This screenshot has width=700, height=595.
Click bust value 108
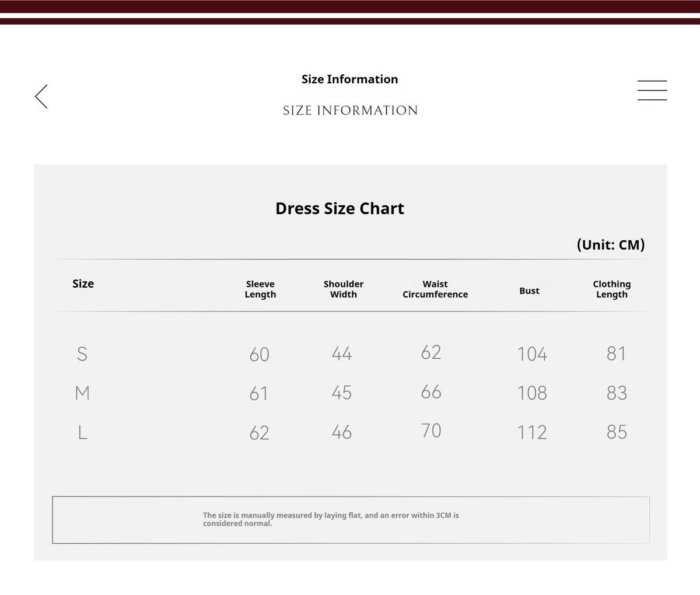pyautogui.click(x=532, y=393)
